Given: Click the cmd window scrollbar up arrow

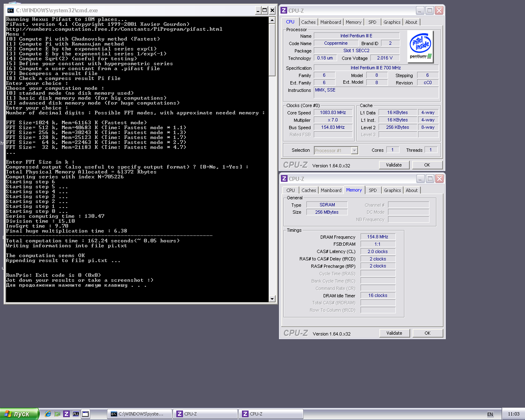Looking at the screenshot, I should tap(272, 20).
